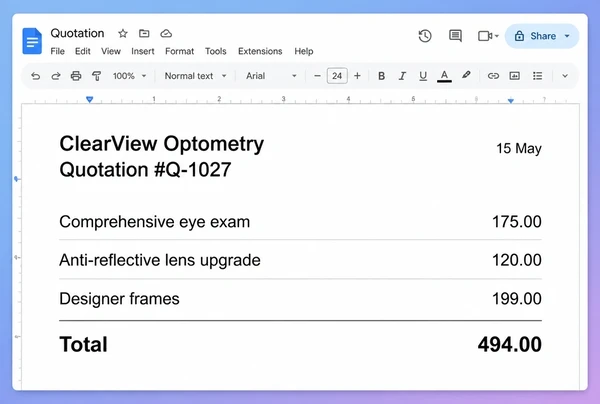Screen dimensions: 600x404
Task: Start a video call with the camera icon
Action: coord(485,36)
